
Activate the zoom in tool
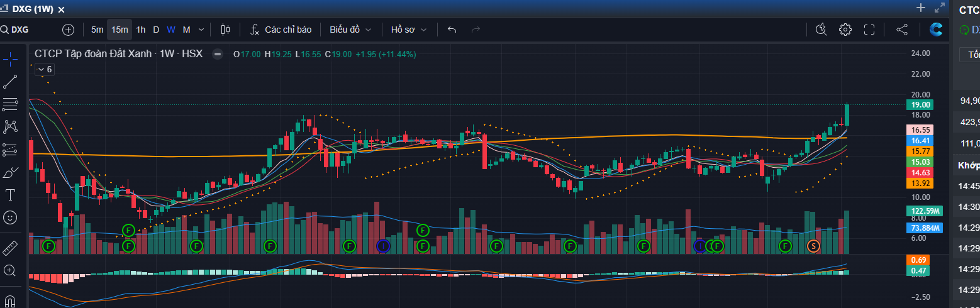[x=10, y=270]
